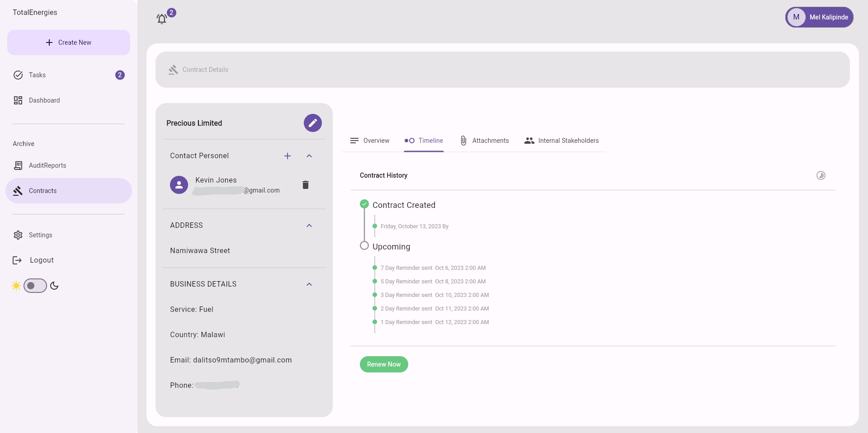The height and width of the screenshot is (433, 868).
Task: Click the moon icon for dark theme
Action: [55, 286]
